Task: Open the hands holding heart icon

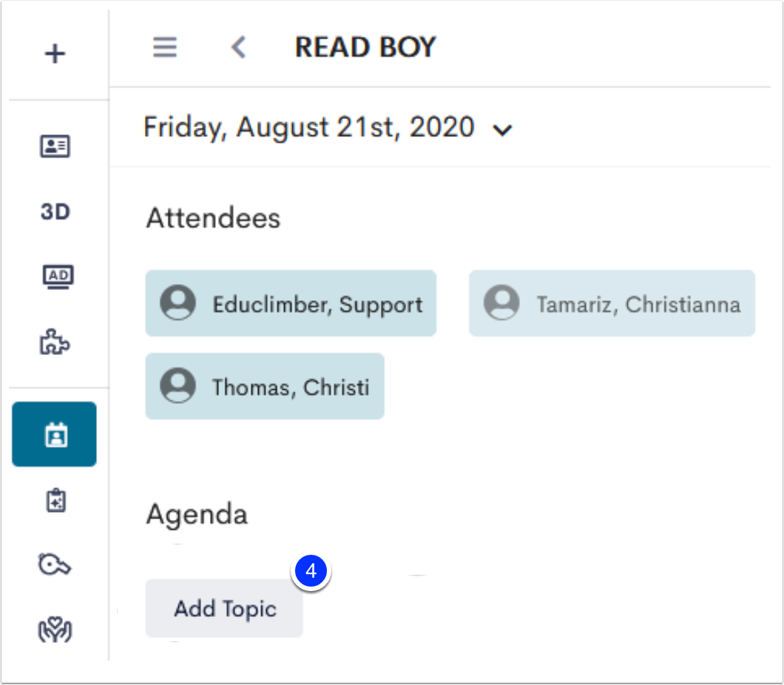Action: (x=55, y=630)
